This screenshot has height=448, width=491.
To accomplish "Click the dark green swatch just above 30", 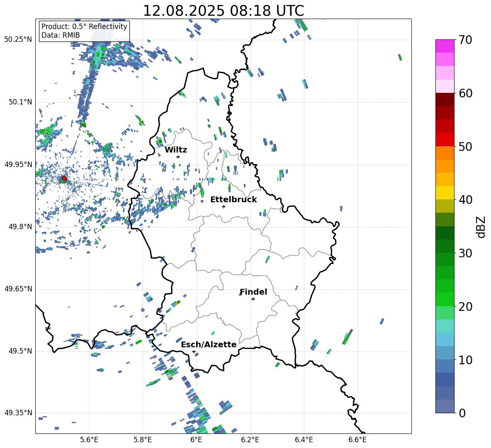I will coord(445,246).
